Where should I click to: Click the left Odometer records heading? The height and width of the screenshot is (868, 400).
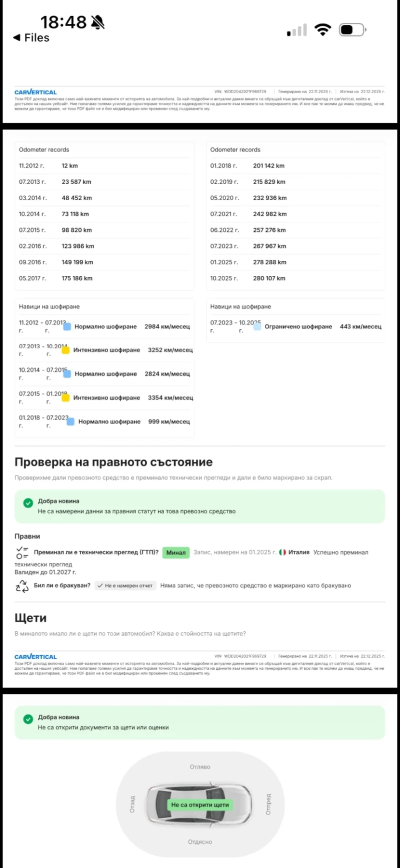click(x=44, y=150)
